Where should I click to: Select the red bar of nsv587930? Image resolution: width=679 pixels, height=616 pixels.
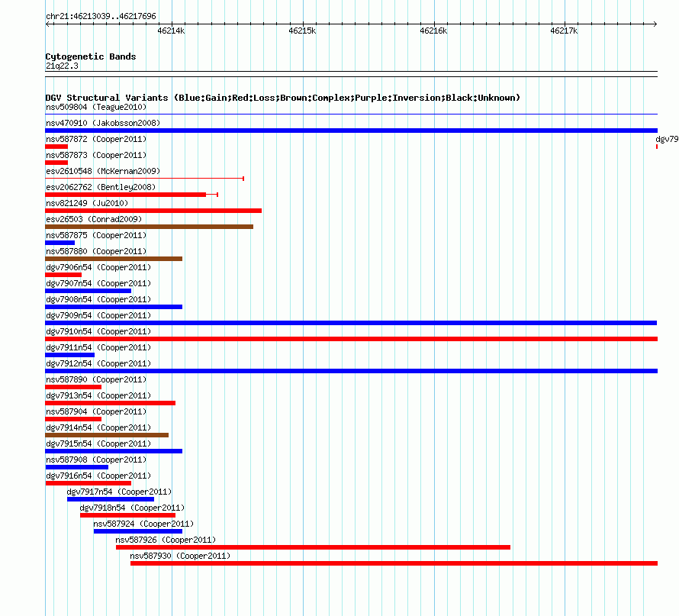(394, 563)
